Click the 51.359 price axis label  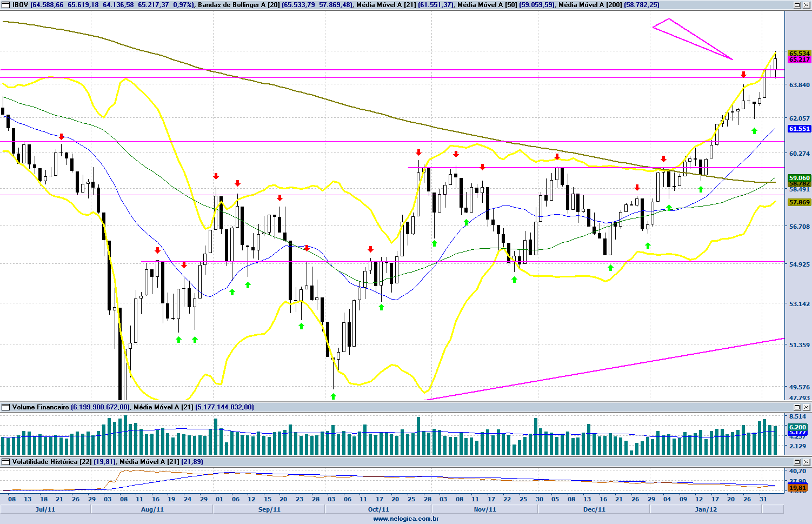[800, 345]
